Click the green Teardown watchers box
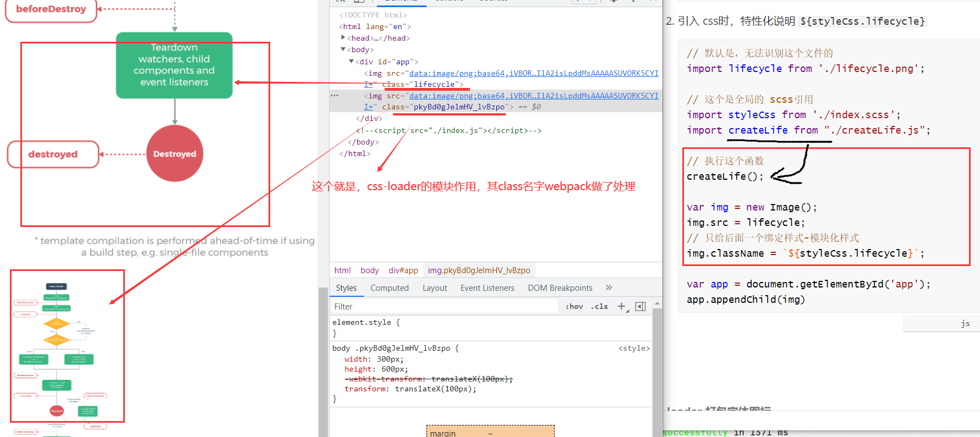980x437 pixels. point(174,65)
